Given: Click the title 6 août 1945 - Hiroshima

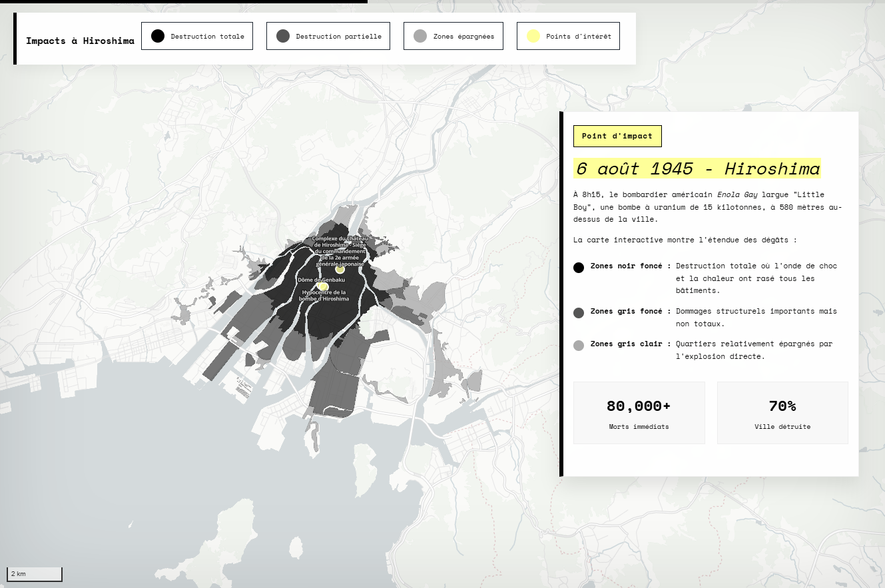Looking at the screenshot, I should (x=698, y=168).
